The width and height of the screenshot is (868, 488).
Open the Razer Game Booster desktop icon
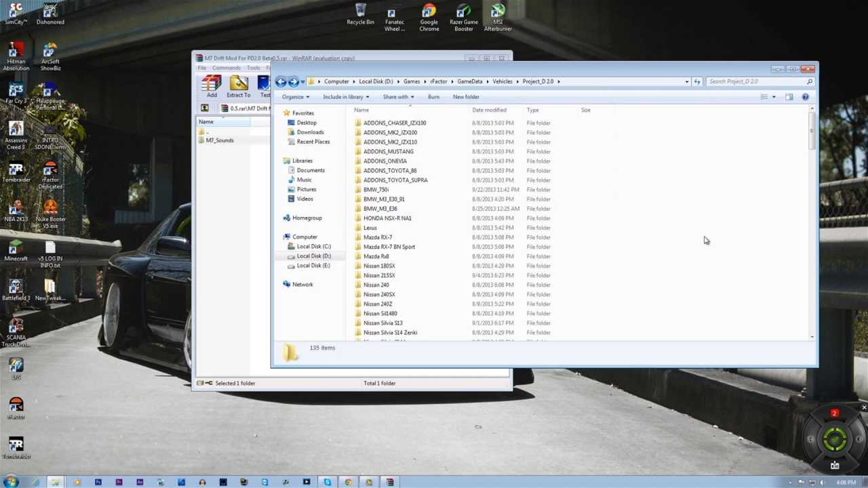point(464,18)
